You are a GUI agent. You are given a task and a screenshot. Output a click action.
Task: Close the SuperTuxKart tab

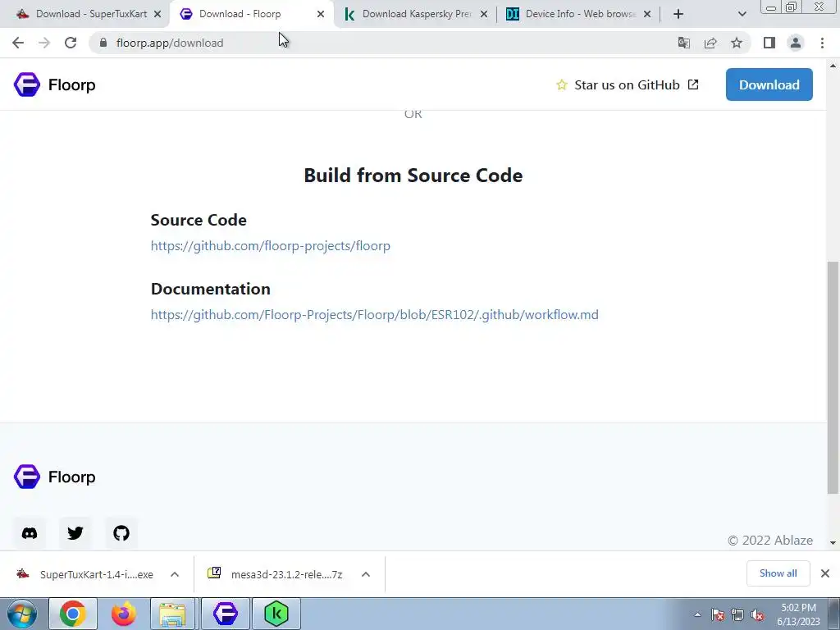pos(157,14)
